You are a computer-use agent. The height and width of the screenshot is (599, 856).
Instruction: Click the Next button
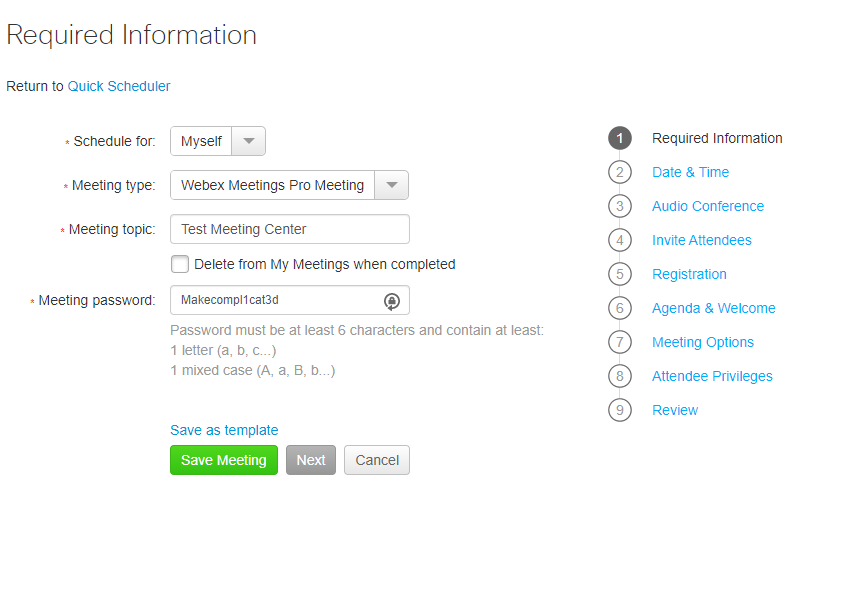coord(311,460)
